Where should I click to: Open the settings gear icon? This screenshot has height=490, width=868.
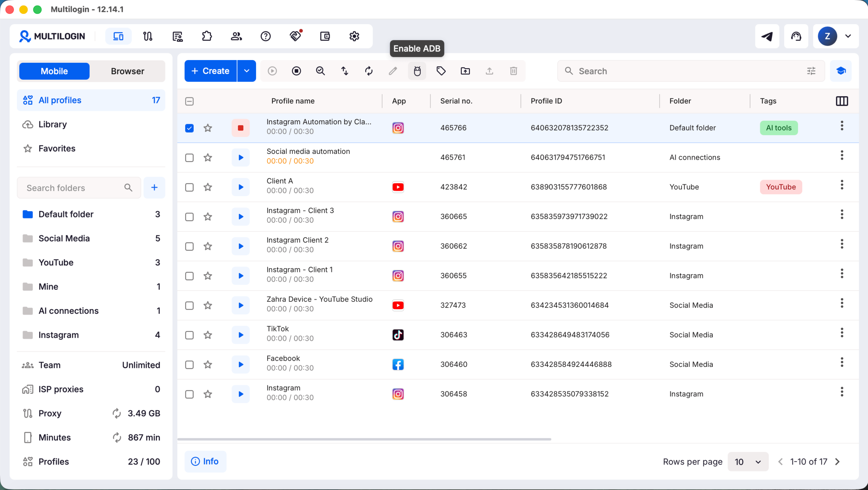coord(354,36)
